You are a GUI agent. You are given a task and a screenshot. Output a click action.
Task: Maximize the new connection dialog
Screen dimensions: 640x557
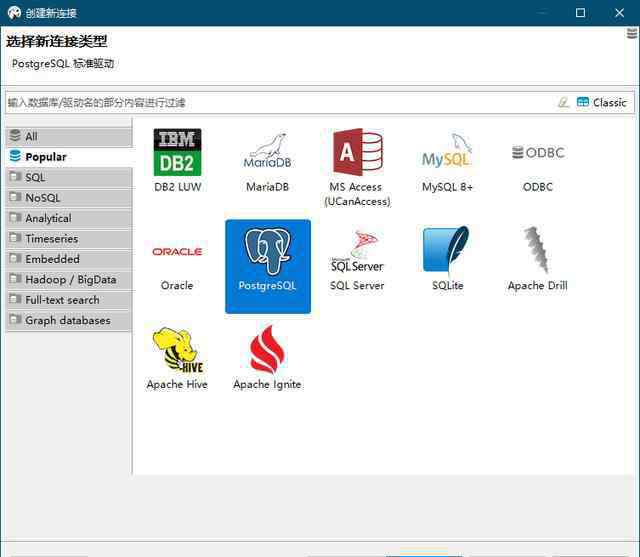[580, 13]
